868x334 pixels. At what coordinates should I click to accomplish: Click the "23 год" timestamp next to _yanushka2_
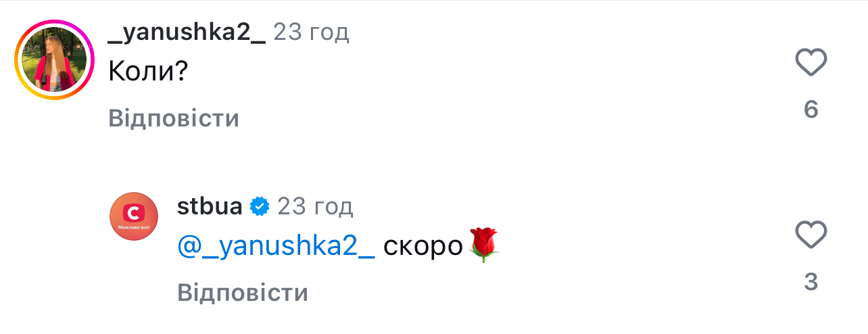pos(311,31)
